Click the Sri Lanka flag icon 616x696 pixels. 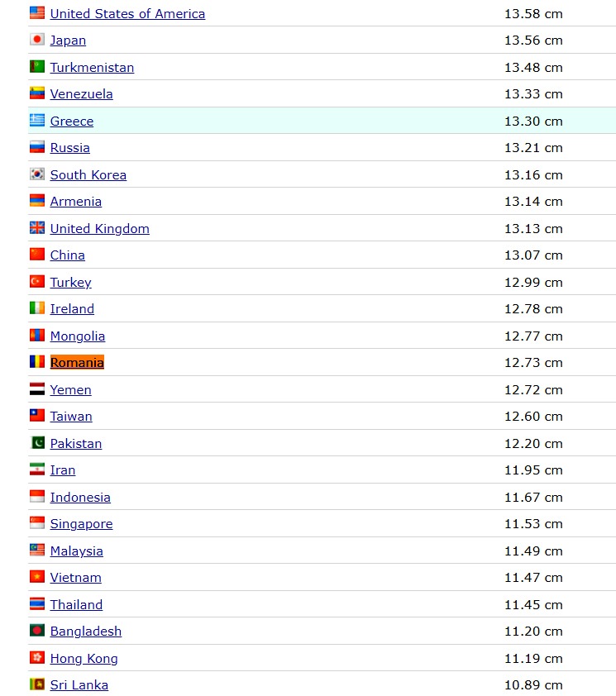pos(37,684)
